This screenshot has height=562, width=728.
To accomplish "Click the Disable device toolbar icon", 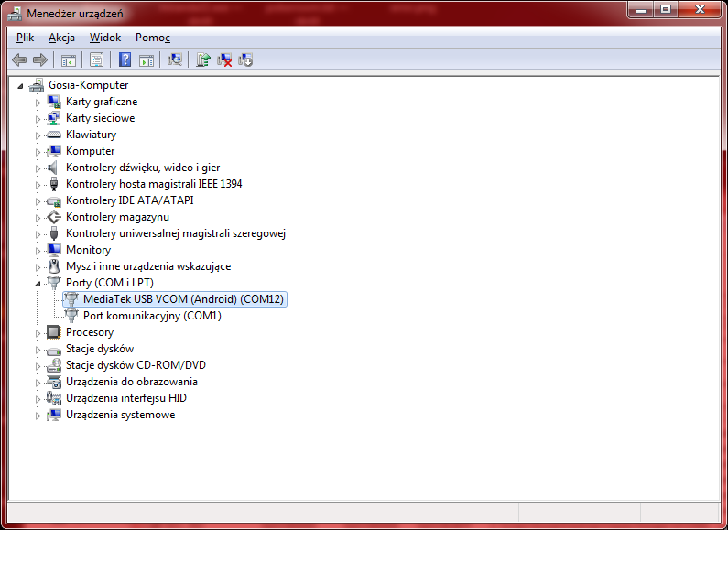I will pyautogui.click(x=245, y=59).
